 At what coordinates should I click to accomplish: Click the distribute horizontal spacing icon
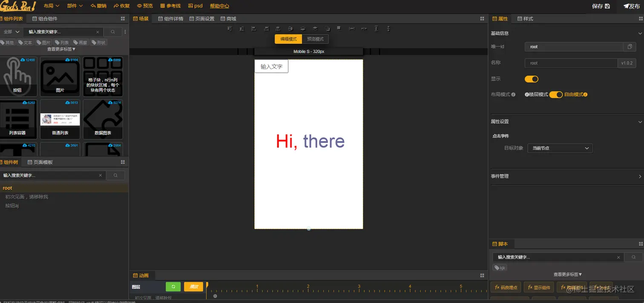[352, 29]
